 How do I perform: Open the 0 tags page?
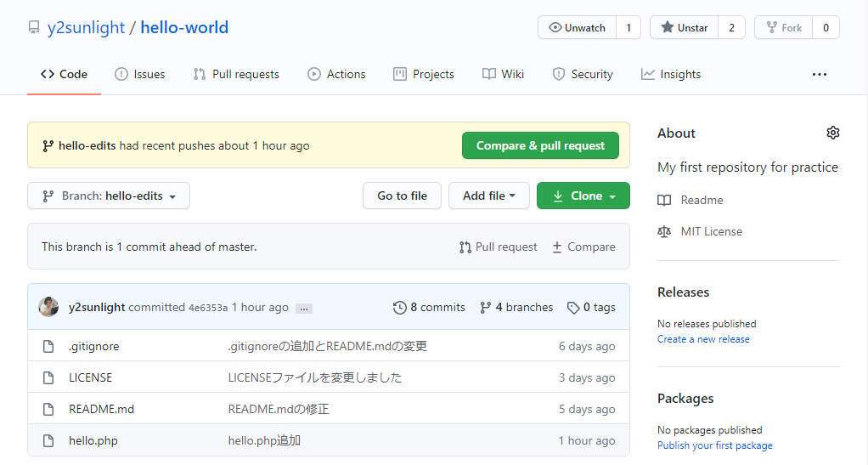[591, 307]
